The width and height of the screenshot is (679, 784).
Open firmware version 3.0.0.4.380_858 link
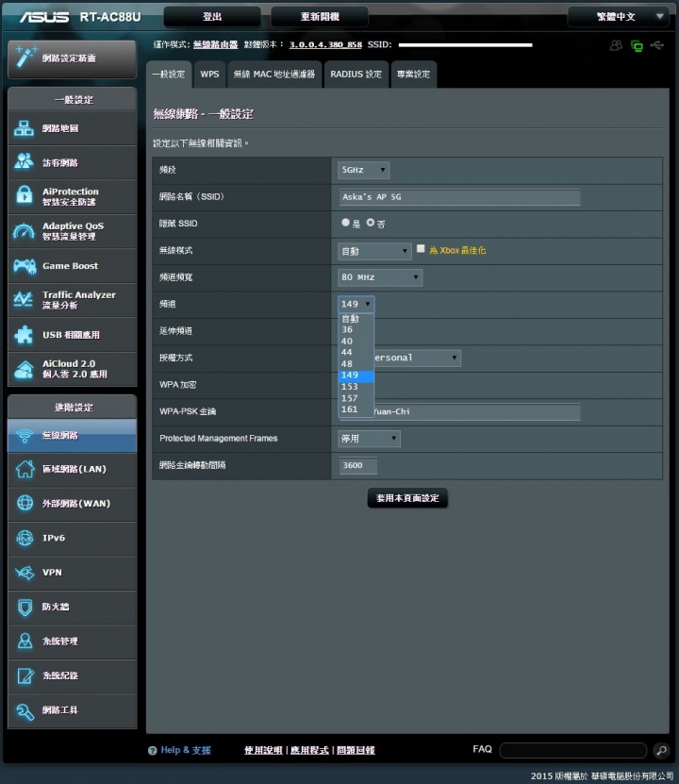click(x=325, y=44)
